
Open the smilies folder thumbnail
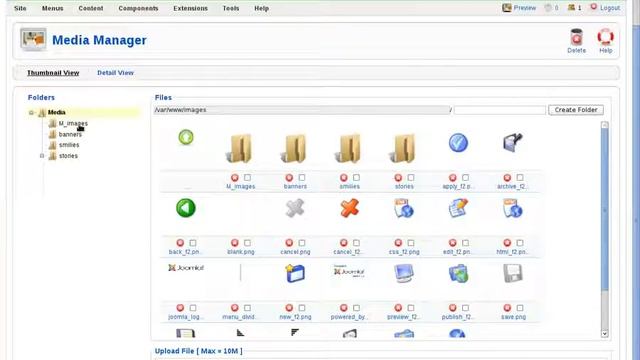[x=349, y=148]
